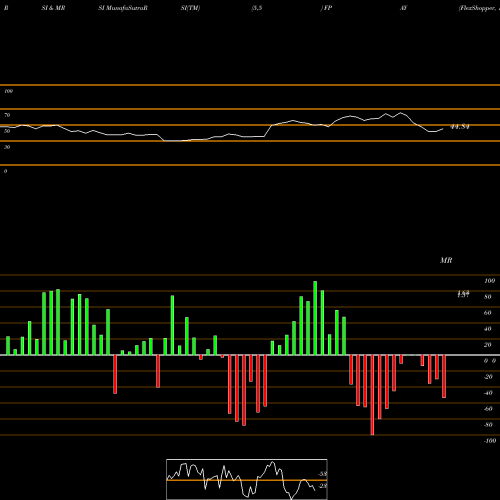
Task: Click the current RSI value 44.84
Action: coord(460,127)
